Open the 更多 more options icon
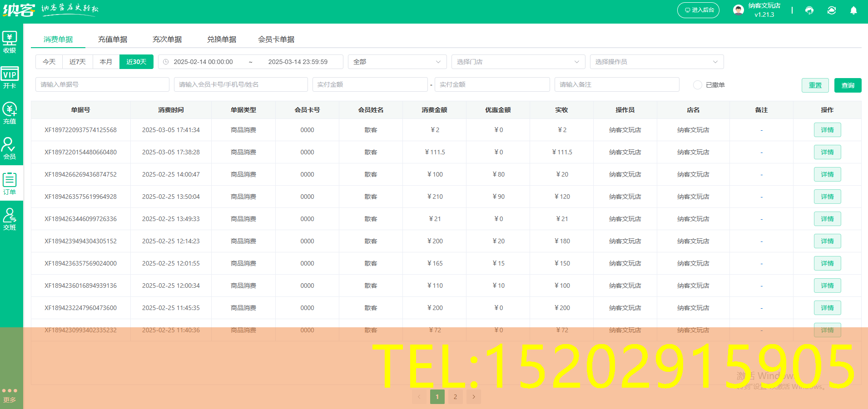 coord(10,393)
